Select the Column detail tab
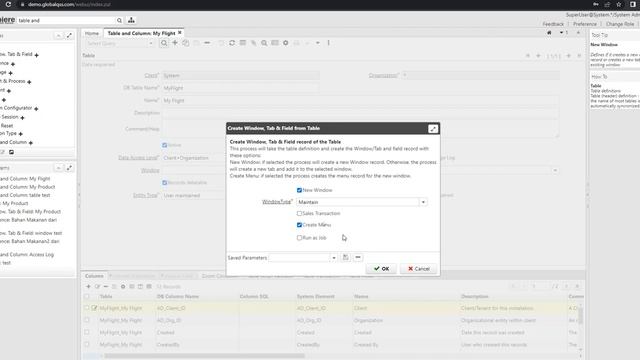 (94, 276)
